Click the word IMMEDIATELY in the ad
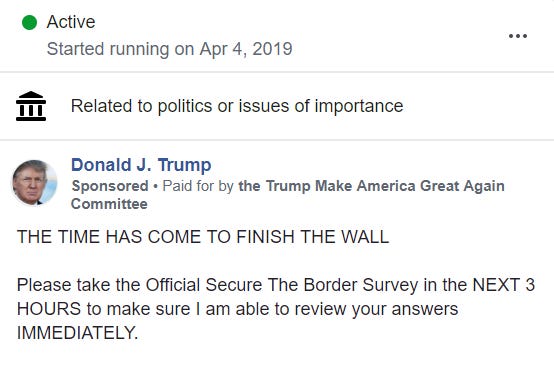 77,333
